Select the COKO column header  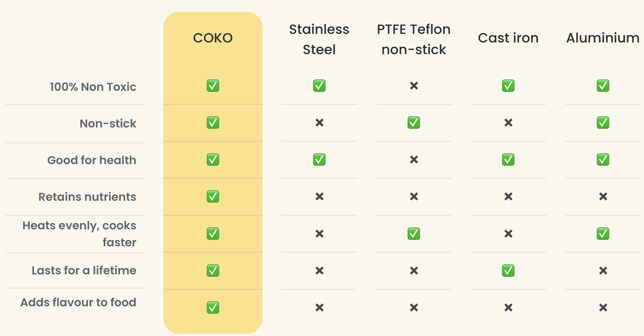[213, 38]
